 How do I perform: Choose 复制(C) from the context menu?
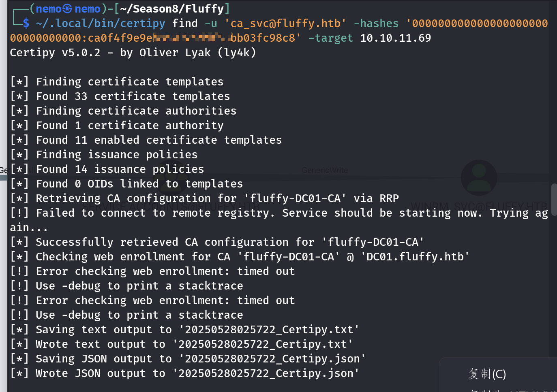[x=487, y=374]
